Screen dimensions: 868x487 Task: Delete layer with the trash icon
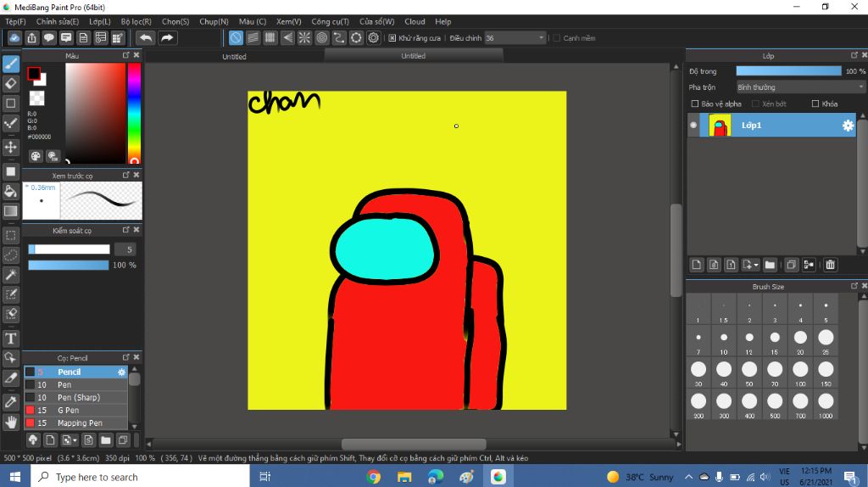pos(830,265)
